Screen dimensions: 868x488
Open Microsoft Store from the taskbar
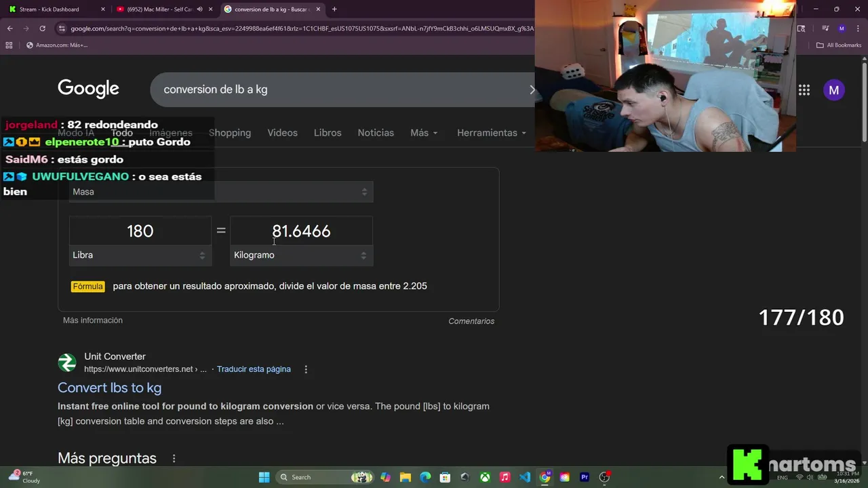(x=445, y=477)
